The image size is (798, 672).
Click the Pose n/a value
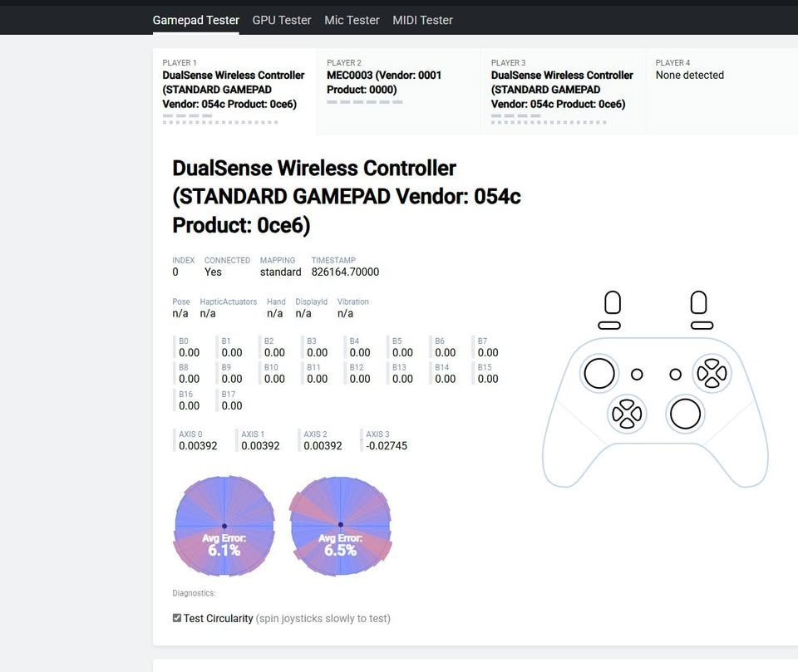tap(180, 313)
